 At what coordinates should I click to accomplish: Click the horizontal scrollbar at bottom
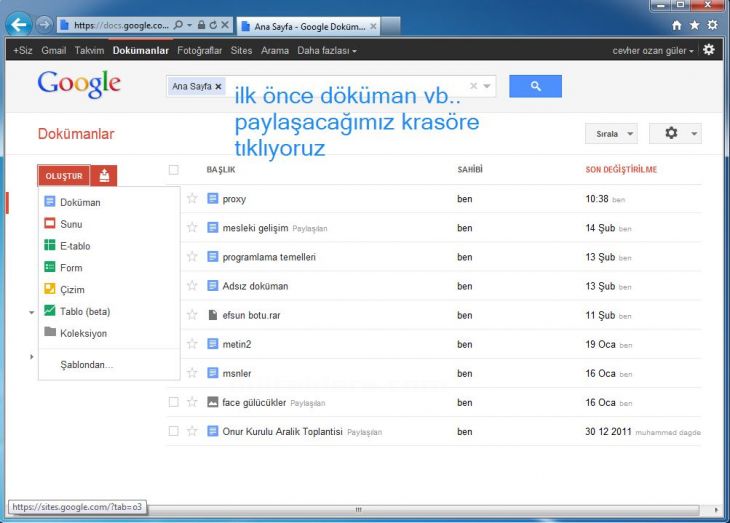[x=358, y=509]
